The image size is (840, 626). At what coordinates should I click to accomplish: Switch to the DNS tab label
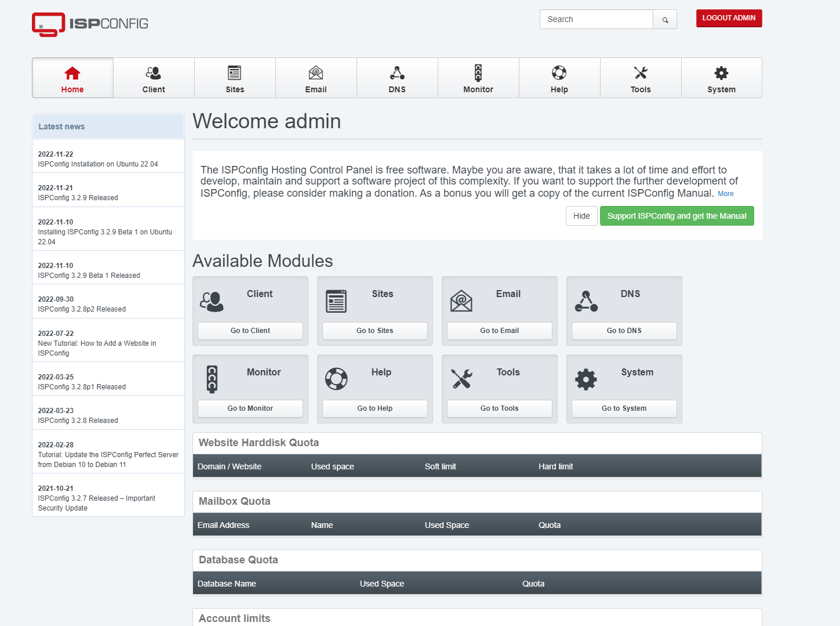397,89
